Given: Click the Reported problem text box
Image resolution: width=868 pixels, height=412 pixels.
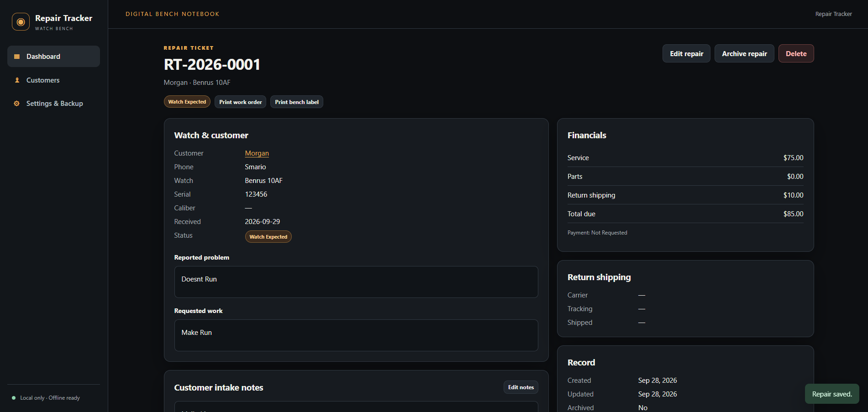Looking at the screenshot, I should coord(356,282).
